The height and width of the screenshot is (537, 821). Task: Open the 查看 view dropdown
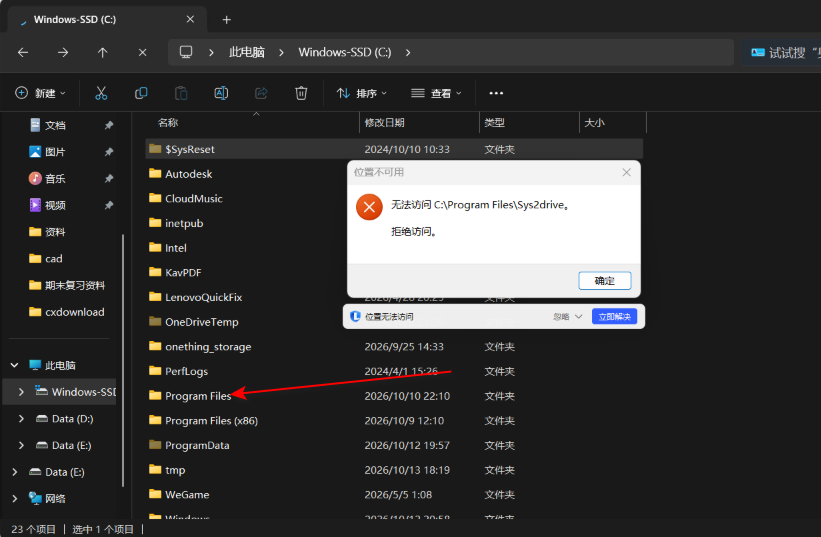(x=436, y=93)
